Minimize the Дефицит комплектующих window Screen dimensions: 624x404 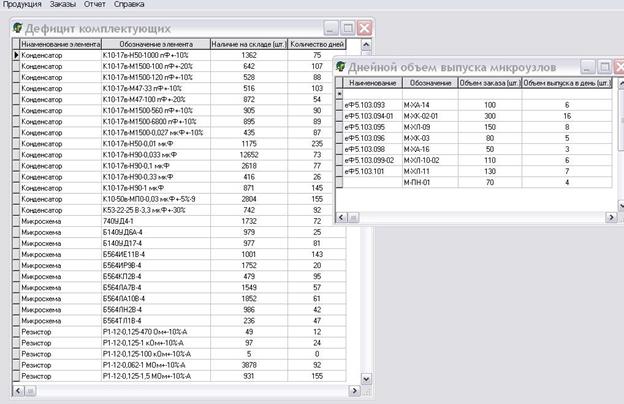[330, 29]
